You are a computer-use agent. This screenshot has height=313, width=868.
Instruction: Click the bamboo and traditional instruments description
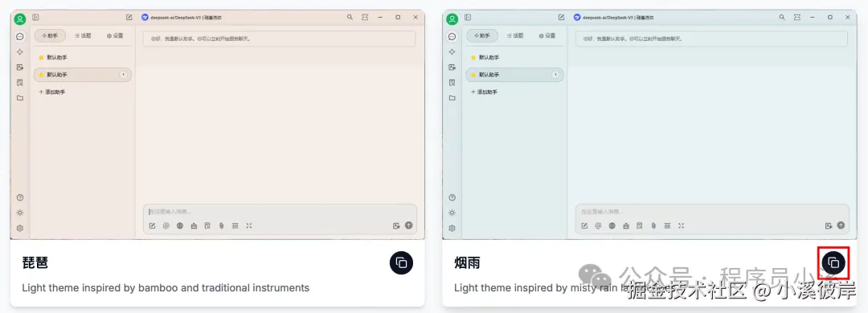tap(166, 287)
